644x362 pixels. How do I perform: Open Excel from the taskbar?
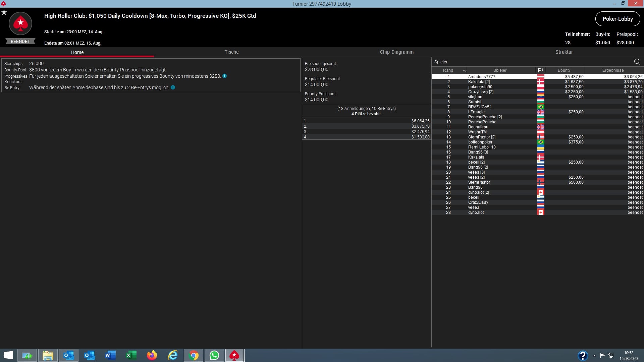point(131,355)
